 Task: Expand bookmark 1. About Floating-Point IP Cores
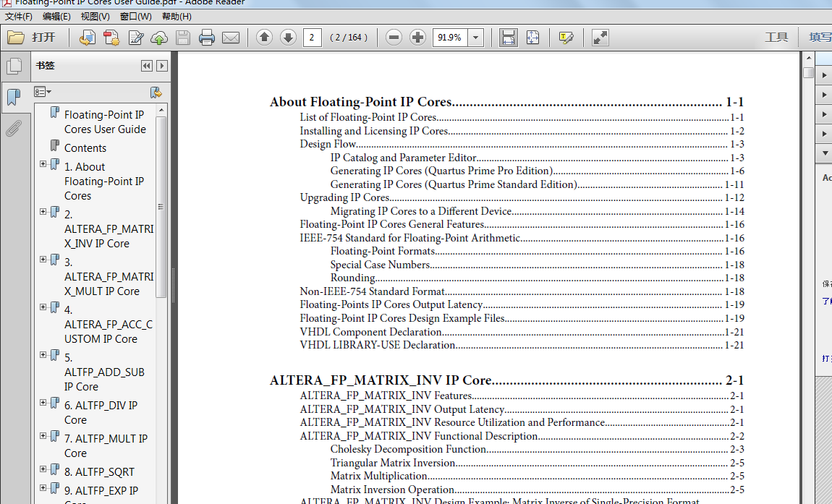(43, 164)
